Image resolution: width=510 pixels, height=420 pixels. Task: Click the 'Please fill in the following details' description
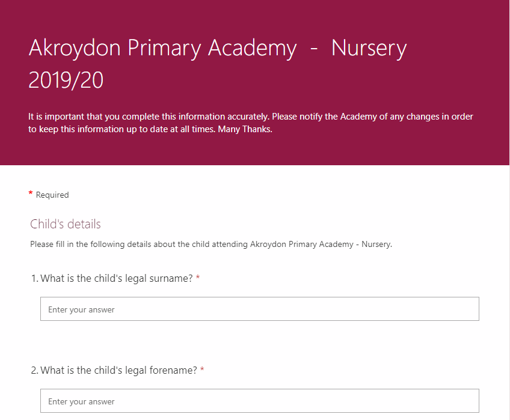[211, 244]
